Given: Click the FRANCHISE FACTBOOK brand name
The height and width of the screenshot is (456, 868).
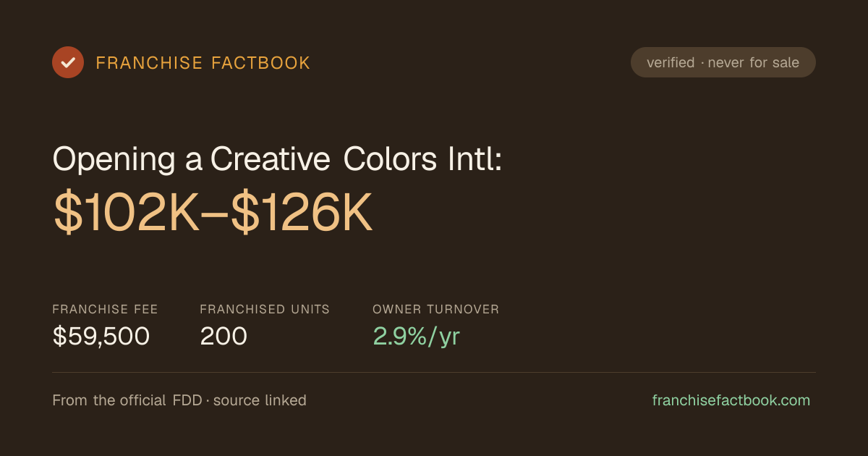Looking at the screenshot, I should click(x=203, y=63).
